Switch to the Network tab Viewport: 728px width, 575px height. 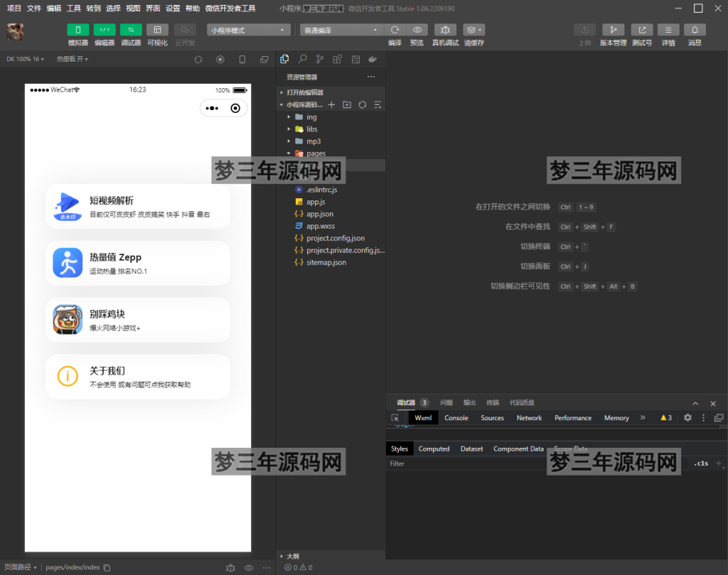pos(529,418)
